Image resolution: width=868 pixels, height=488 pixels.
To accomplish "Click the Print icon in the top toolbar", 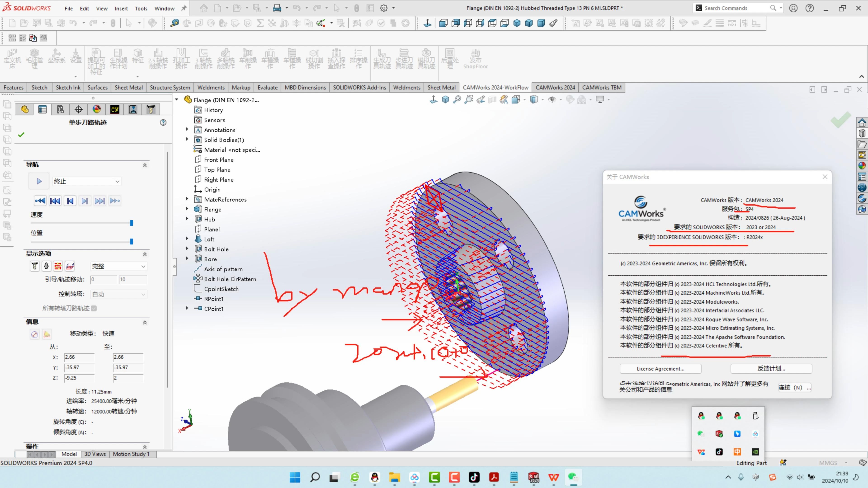I will pos(277,8).
